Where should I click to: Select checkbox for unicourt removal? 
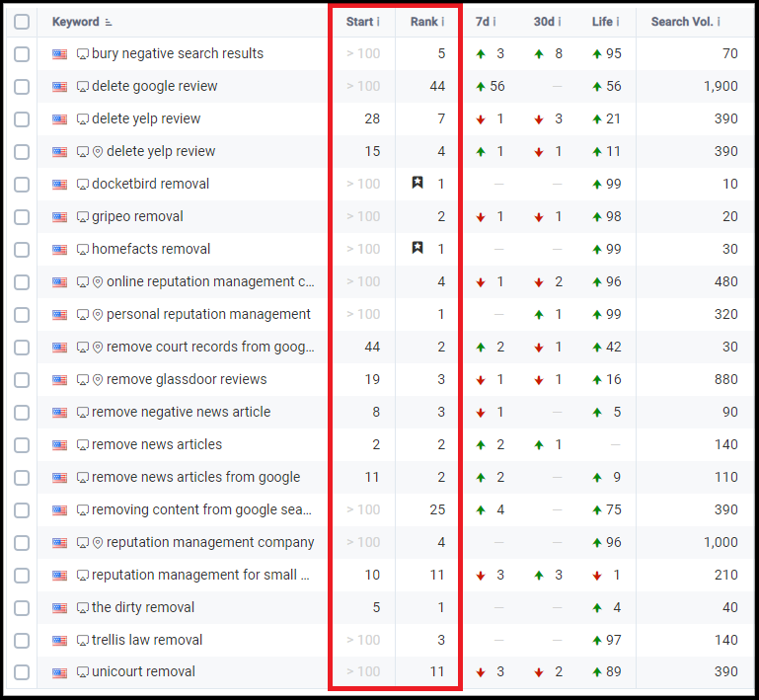click(22, 672)
